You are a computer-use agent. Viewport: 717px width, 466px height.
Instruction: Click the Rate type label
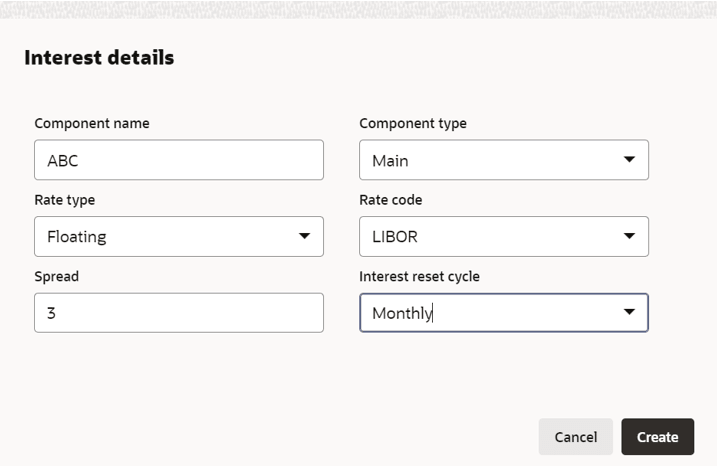pyautogui.click(x=65, y=200)
